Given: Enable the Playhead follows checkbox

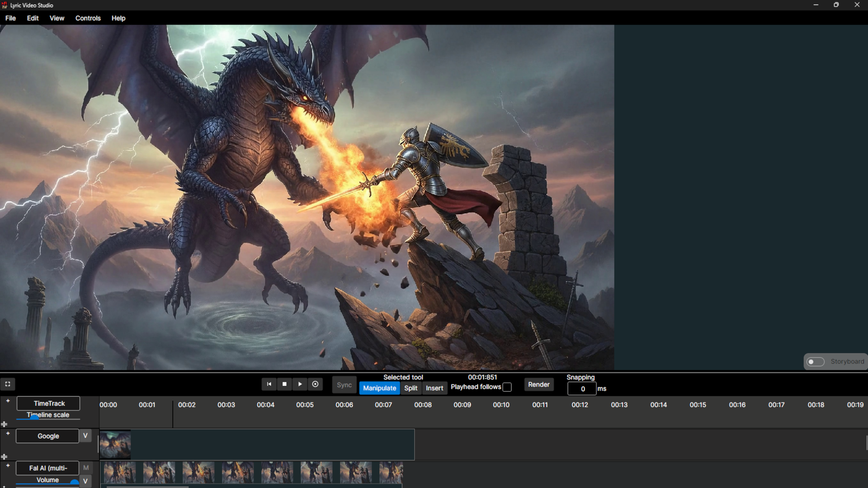Looking at the screenshot, I should pyautogui.click(x=508, y=387).
